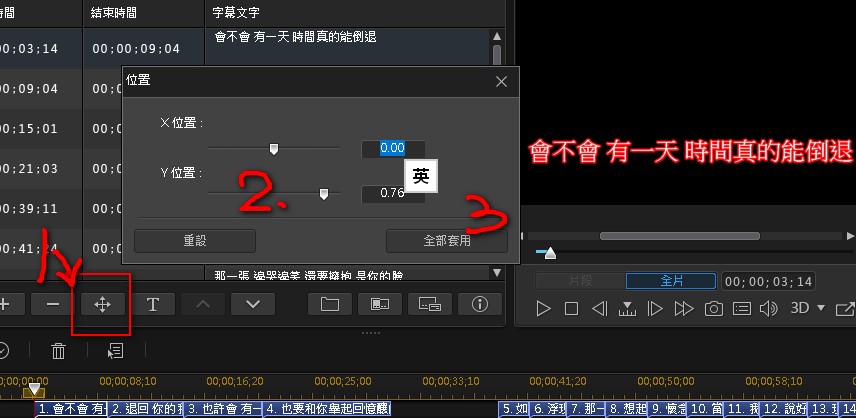Viewport: 856px width, 418px height.
Task: Click the subtitle text format T icon
Action: tap(153, 304)
